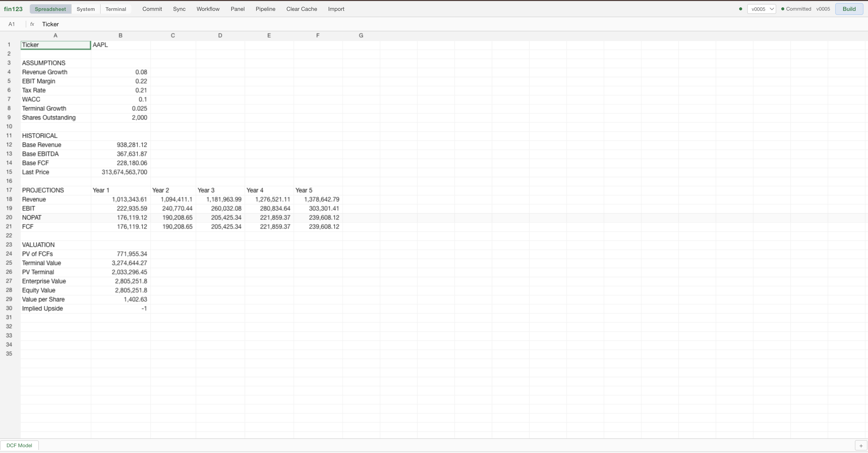Open the Workflow view
868x453 pixels.
(208, 9)
